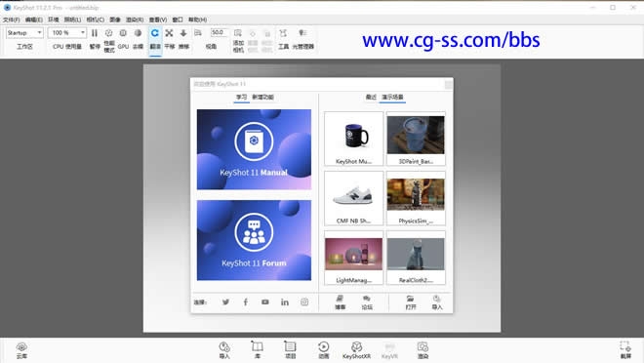
Task: Open the KeyShot 11 Manual banner
Action: point(254,149)
